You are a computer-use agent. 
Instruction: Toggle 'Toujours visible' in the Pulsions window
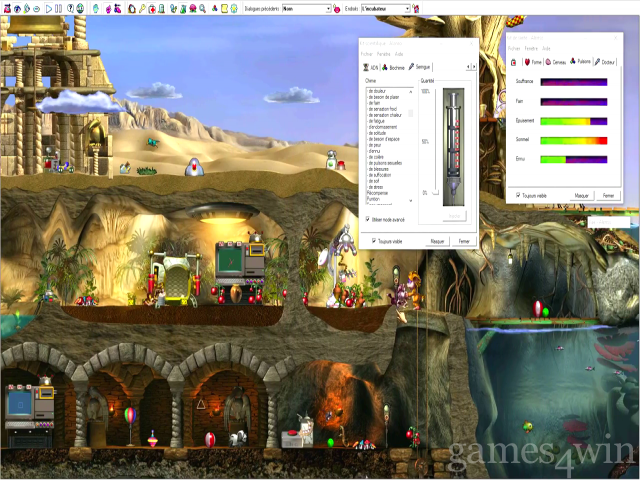click(516, 195)
